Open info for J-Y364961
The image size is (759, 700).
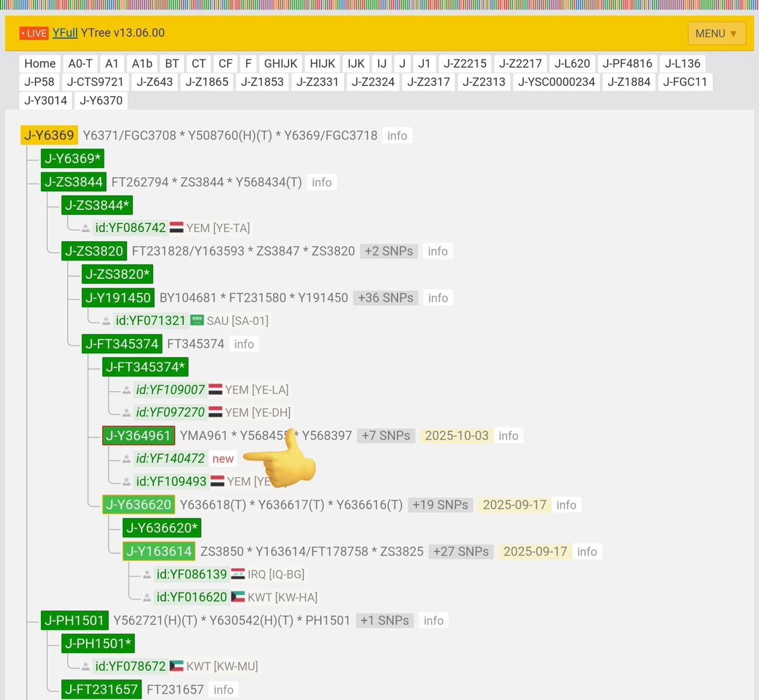[x=509, y=436]
